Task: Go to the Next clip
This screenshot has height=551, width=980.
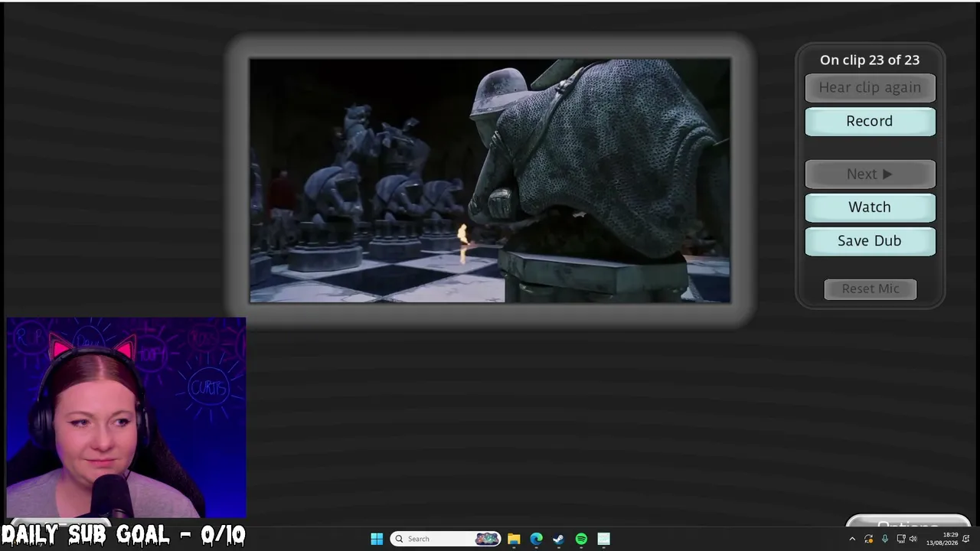Action: 870,174
